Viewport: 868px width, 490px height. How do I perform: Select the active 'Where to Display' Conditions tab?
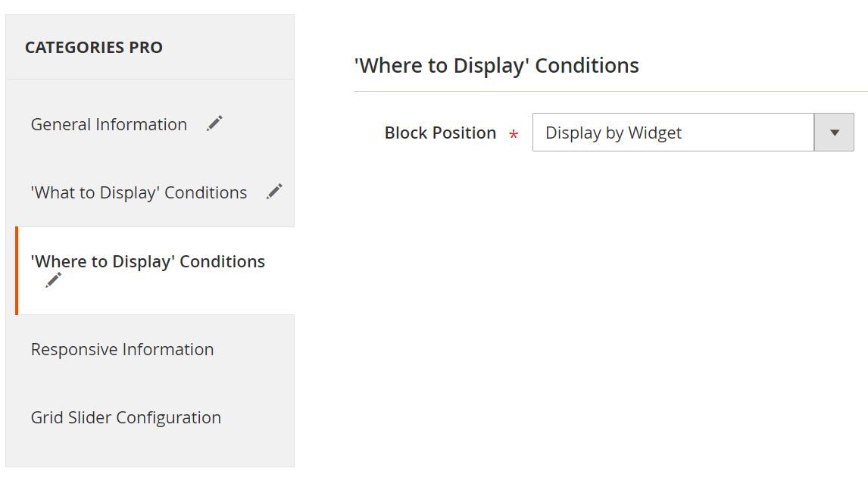click(148, 262)
